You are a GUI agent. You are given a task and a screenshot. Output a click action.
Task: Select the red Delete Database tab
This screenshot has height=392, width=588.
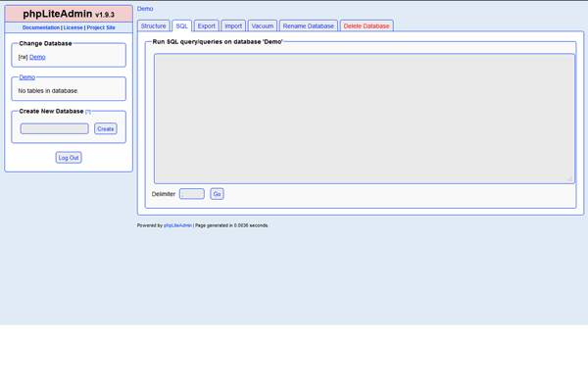tap(366, 25)
